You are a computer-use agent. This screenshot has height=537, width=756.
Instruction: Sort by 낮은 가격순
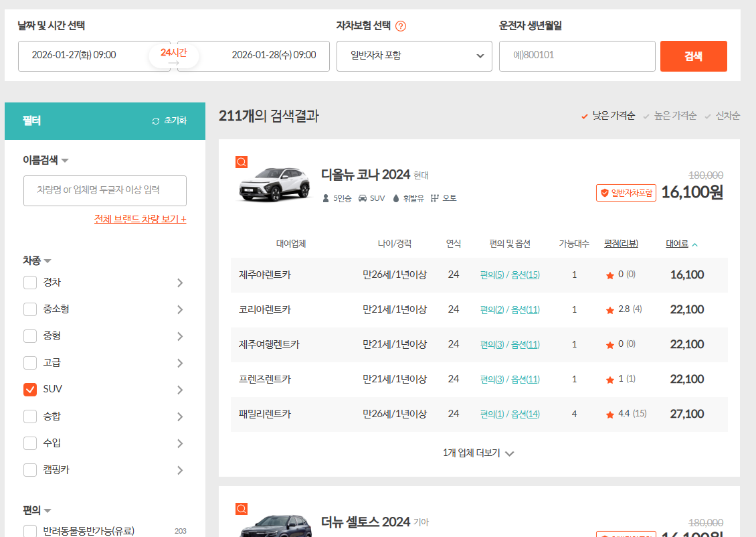(x=608, y=116)
